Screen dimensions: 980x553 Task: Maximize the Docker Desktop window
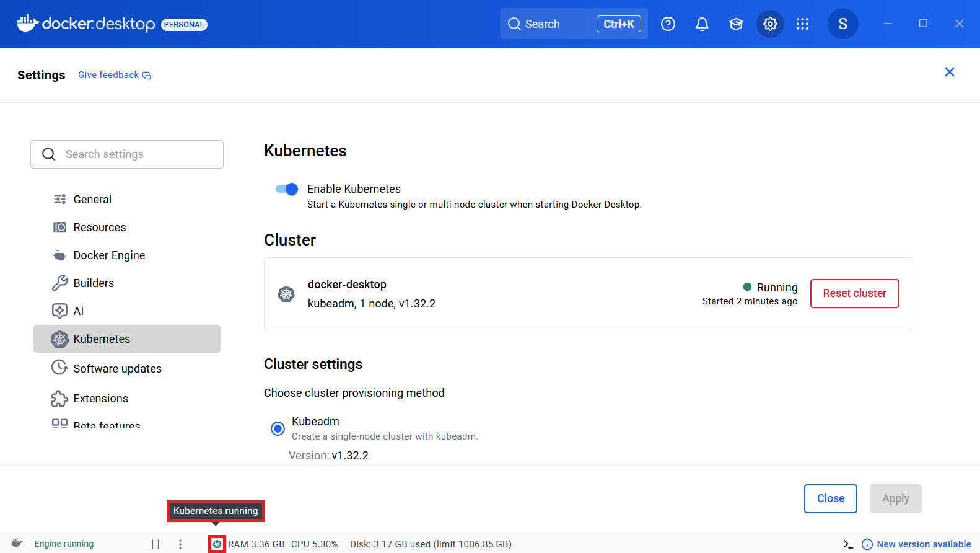coord(923,24)
